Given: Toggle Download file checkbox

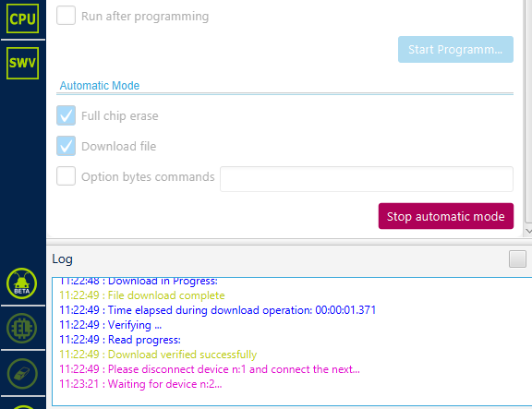Looking at the screenshot, I should 66,146.
